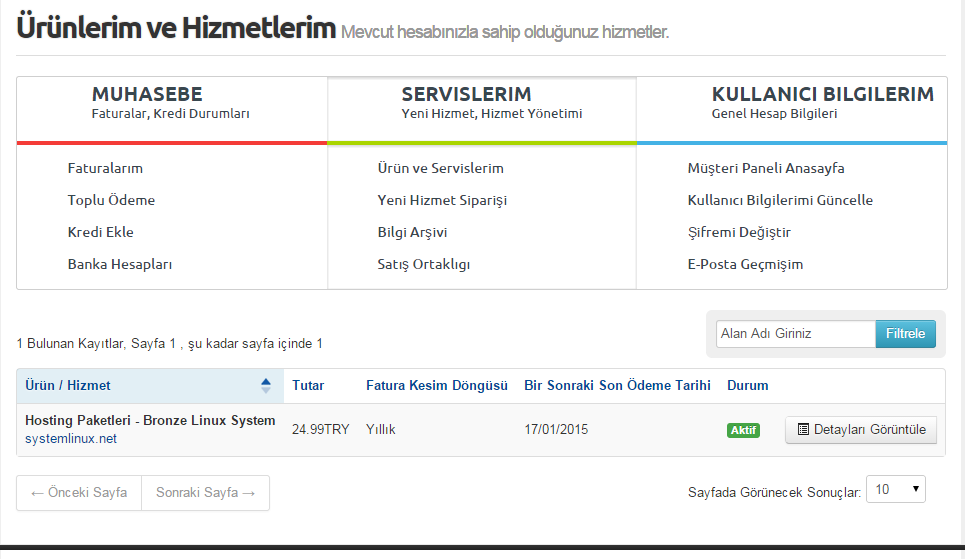
Task: Click the Şifremi Değiştir link
Action: pyautogui.click(x=739, y=232)
